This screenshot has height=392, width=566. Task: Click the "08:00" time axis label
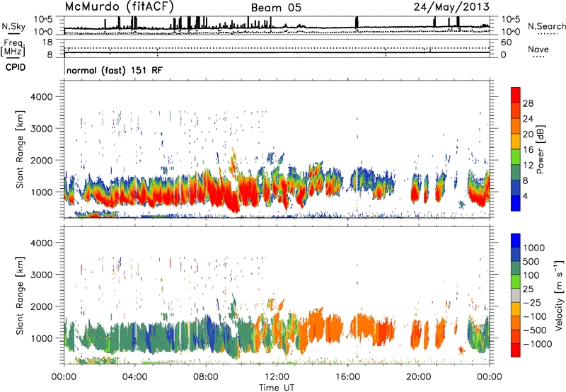click(206, 377)
